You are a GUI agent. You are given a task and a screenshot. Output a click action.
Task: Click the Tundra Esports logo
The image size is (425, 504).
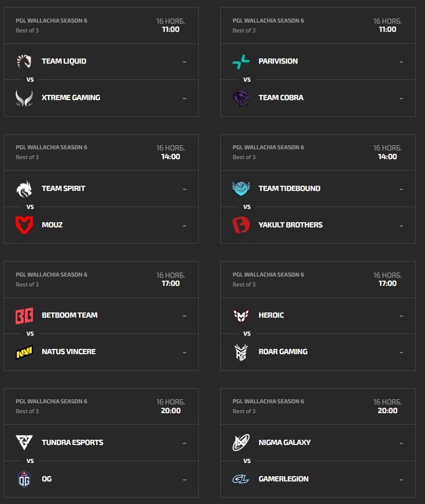pos(24,443)
